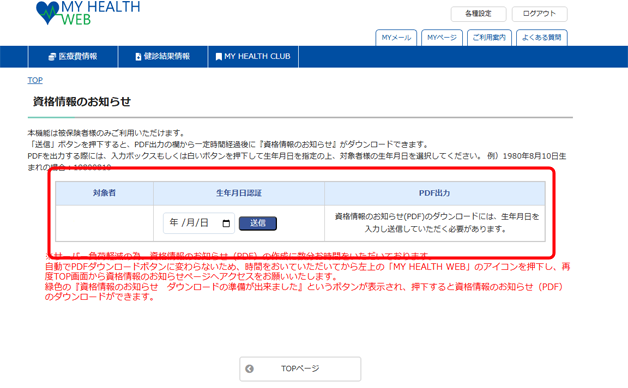Click the back arrow icon on TOPページ button

(x=250, y=369)
